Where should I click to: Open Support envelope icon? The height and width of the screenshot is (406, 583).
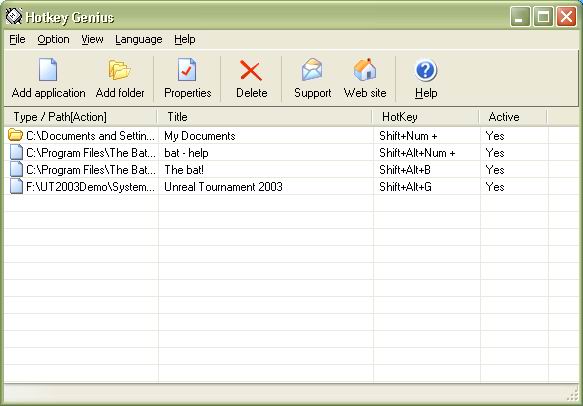[312, 70]
